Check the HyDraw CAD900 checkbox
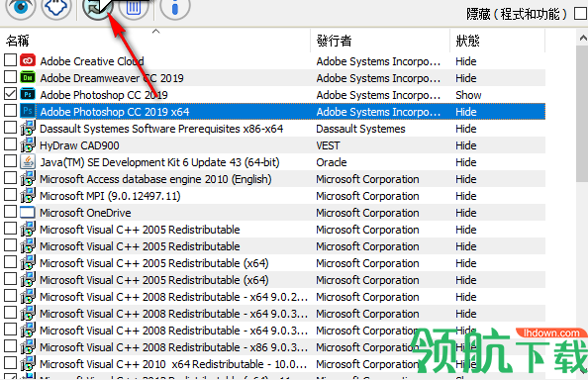588x380 pixels. coord(11,144)
